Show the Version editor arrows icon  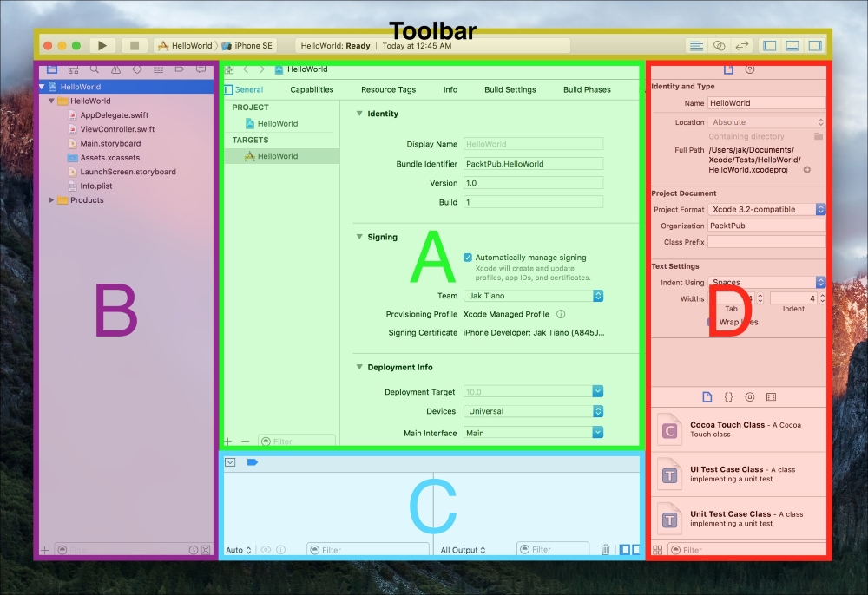click(742, 45)
